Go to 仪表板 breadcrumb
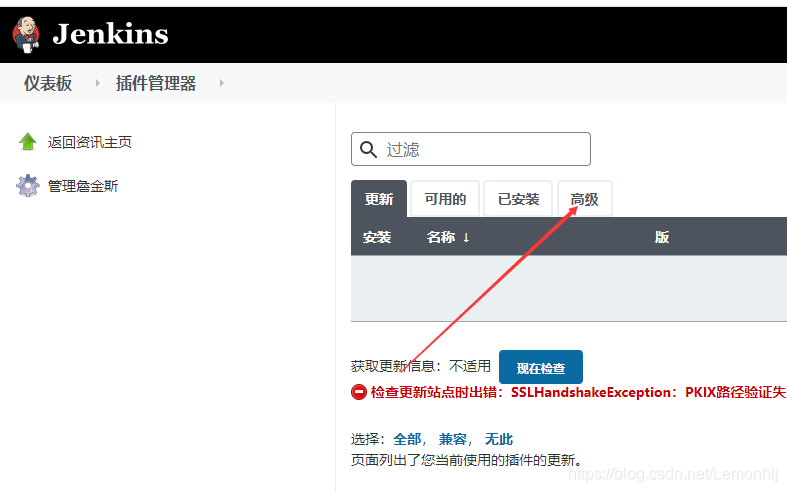The width and height of the screenshot is (787, 492). coord(48,83)
